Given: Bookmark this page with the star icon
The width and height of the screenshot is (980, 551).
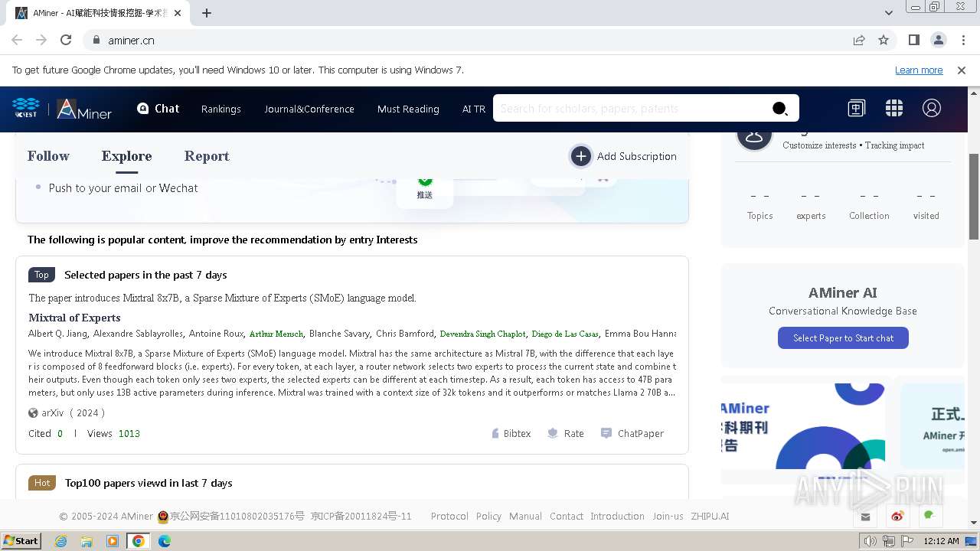Looking at the screenshot, I should [884, 40].
